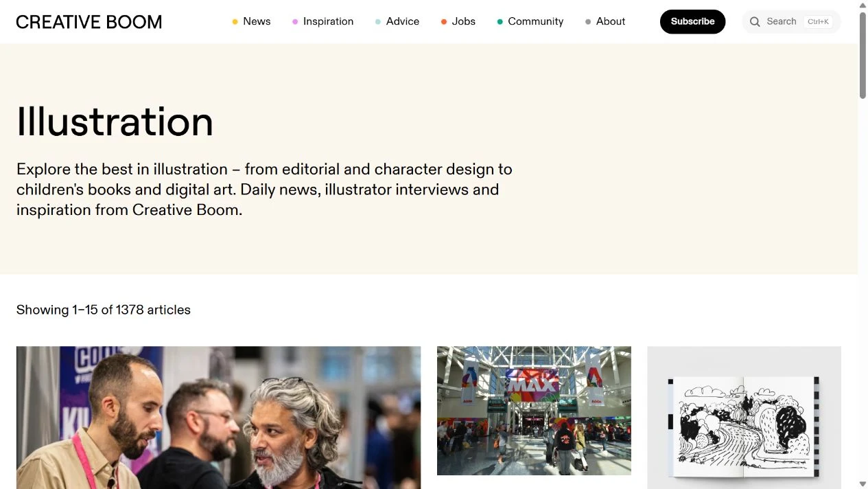Viewport: 868px width, 489px height.
Task: Focus the Search input field
Action: [791, 22]
